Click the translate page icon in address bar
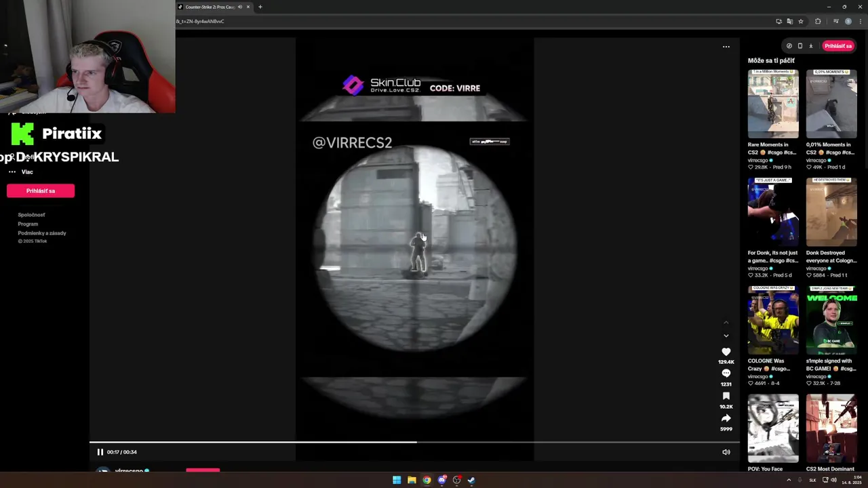Screen dimensions: 868x488 (789, 21)
